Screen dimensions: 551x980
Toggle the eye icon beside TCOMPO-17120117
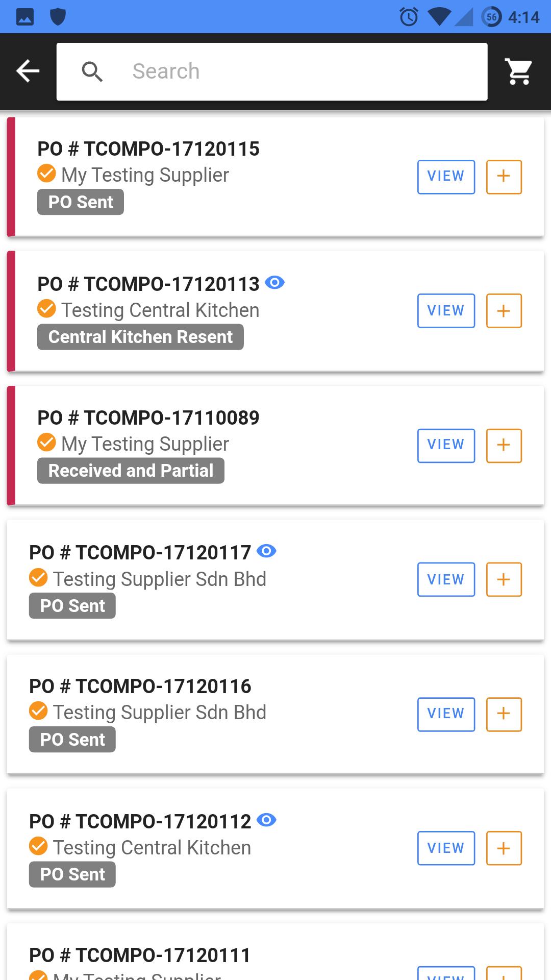click(266, 551)
